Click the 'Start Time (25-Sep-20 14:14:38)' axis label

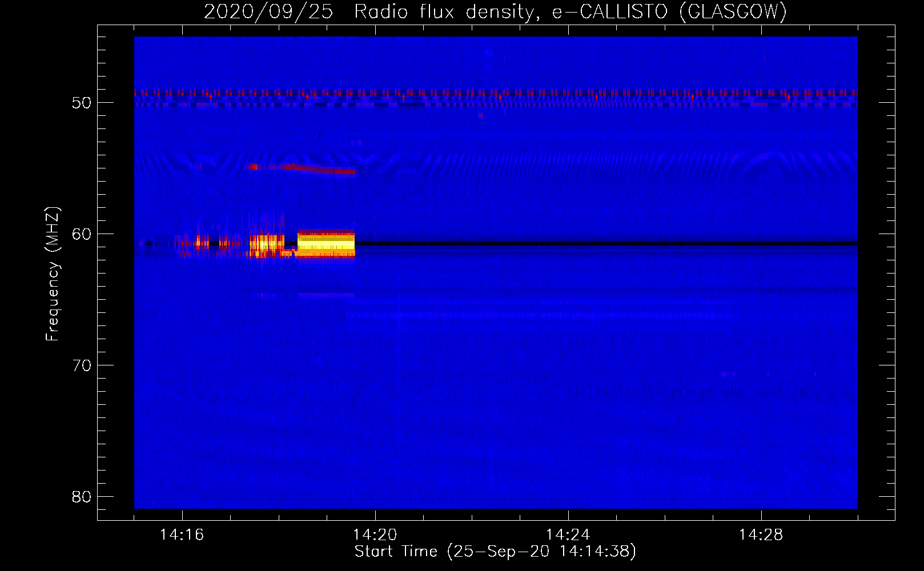[x=495, y=552]
